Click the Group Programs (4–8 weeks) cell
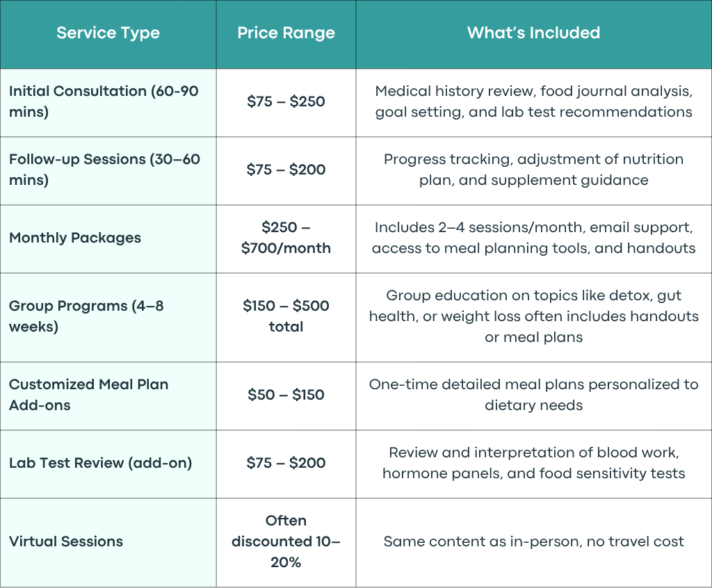Image resolution: width=712 pixels, height=588 pixels. click(108, 316)
